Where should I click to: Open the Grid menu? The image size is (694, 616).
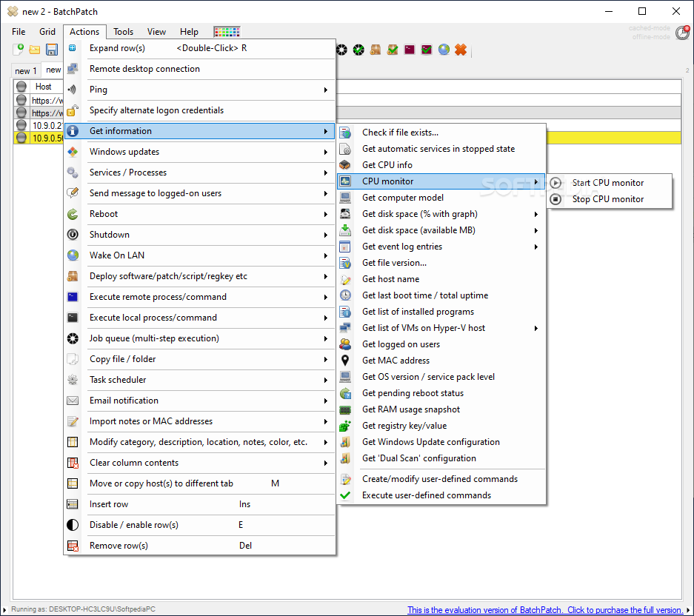pos(47,32)
